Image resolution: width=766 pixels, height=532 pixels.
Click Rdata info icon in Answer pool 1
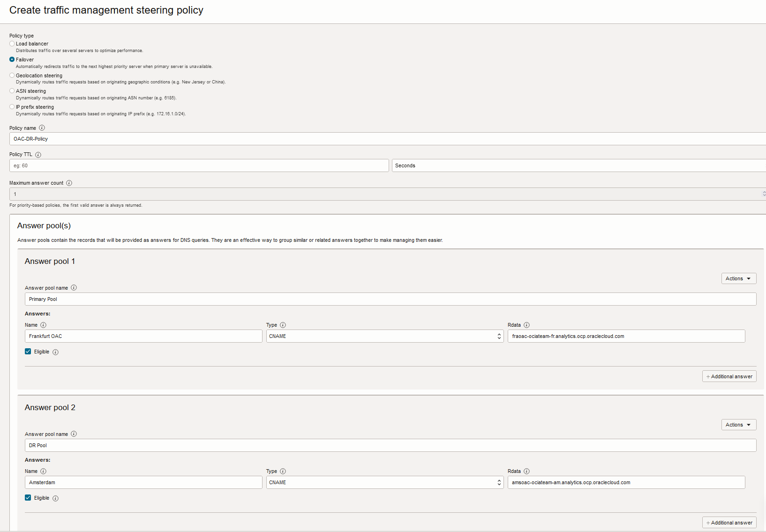526,325
